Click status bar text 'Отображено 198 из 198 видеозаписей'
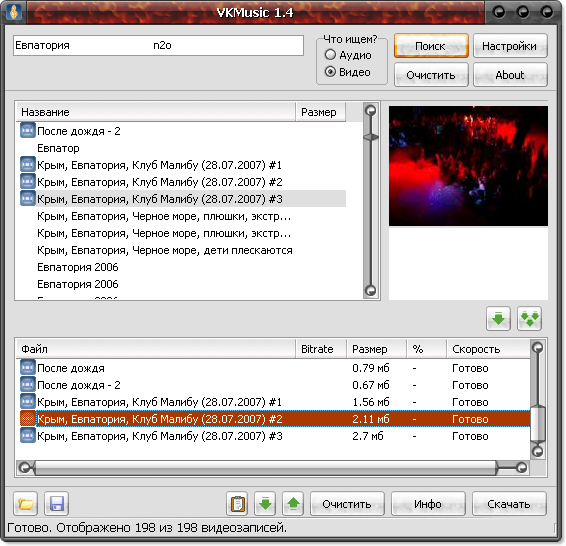566x546 pixels. (x=171, y=528)
